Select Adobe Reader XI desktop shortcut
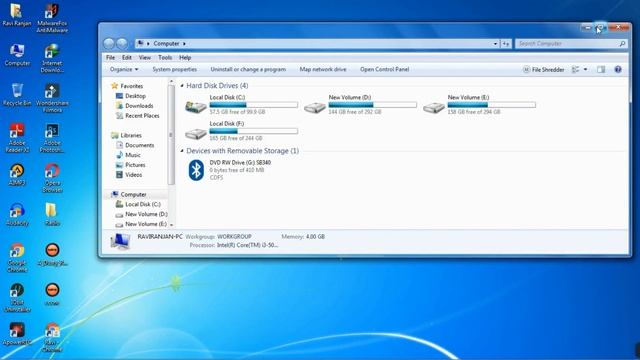The width and height of the screenshot is (640, 360). click(17, 138)
